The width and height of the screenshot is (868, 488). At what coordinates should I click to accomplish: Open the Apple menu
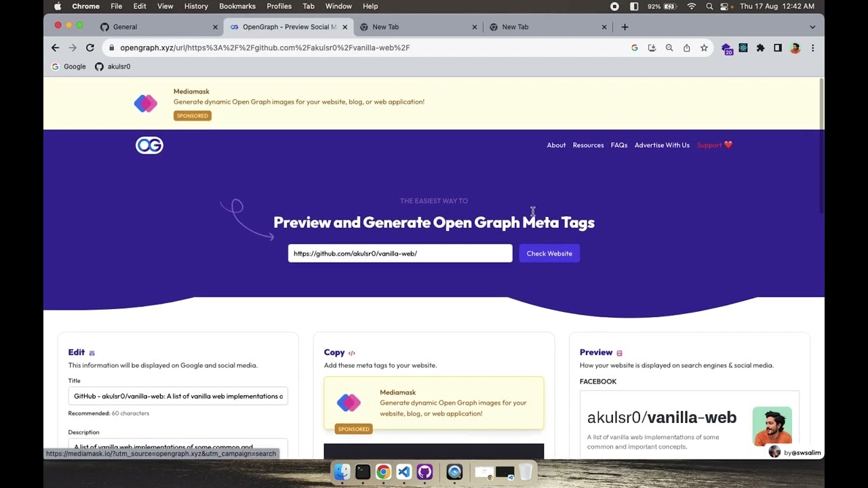tap(58, 6)
